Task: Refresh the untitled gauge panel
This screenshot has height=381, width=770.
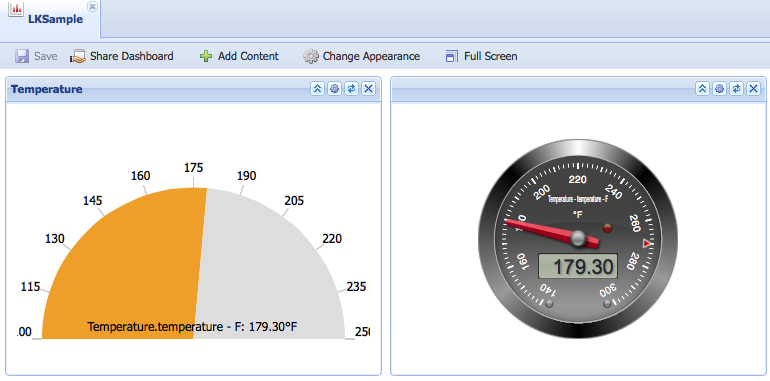Action: pyautogui.click(x=736, y=89)
